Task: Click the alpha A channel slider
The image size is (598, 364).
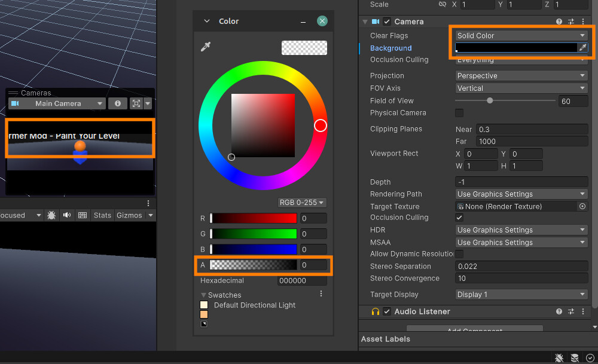Action: (253, 265)
